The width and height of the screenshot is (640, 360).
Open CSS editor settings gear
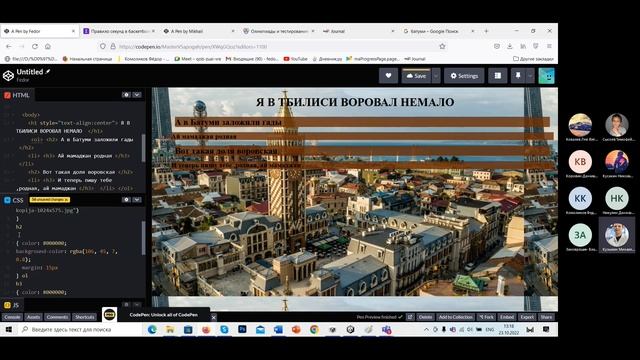(126, 200)
